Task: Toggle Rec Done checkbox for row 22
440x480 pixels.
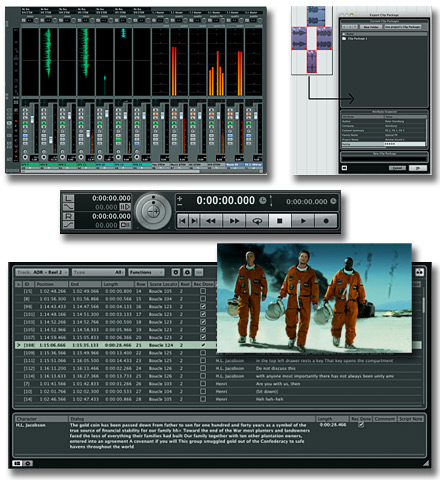Action: click(x=203, y=353)
